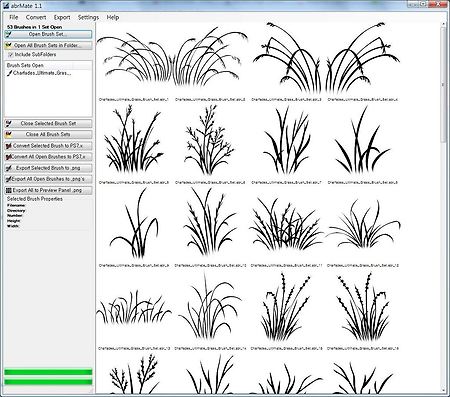Open the Settings menu
450x397 pixels.
point(88,17)
